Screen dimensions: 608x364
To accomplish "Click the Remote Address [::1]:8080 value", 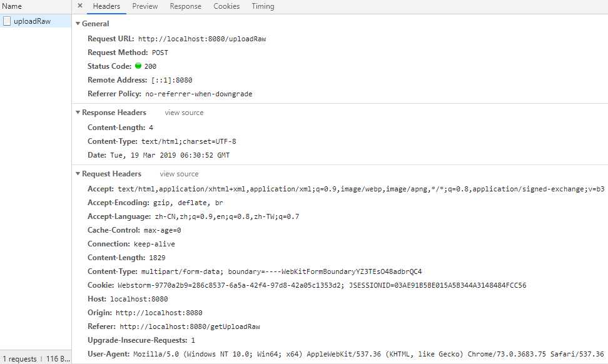I will (172, 80).
